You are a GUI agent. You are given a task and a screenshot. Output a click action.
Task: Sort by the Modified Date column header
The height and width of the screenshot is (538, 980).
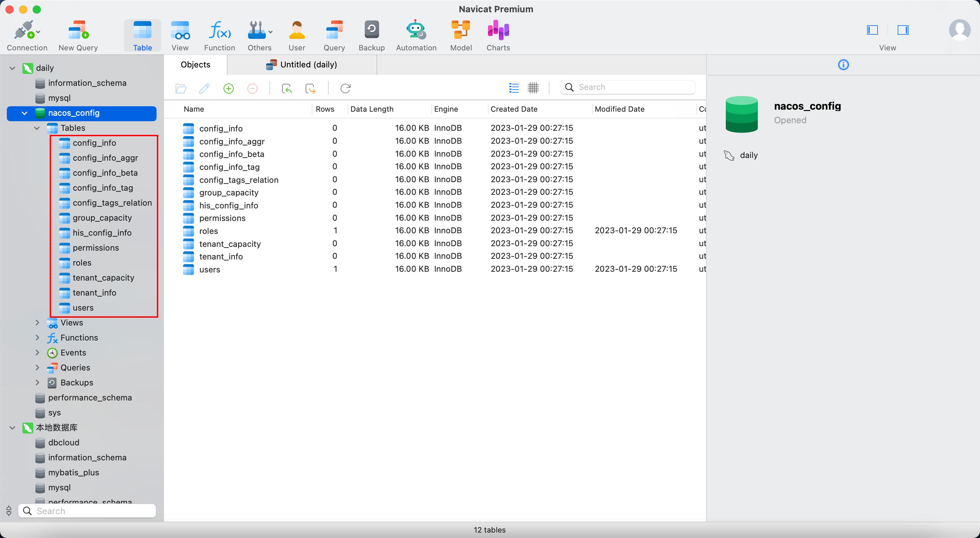[619, 109]
